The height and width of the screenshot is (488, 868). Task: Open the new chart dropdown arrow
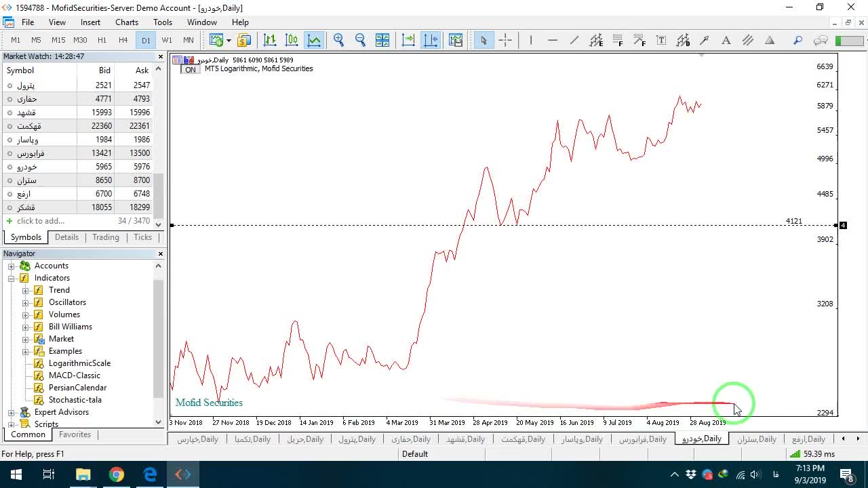point(229,40)
